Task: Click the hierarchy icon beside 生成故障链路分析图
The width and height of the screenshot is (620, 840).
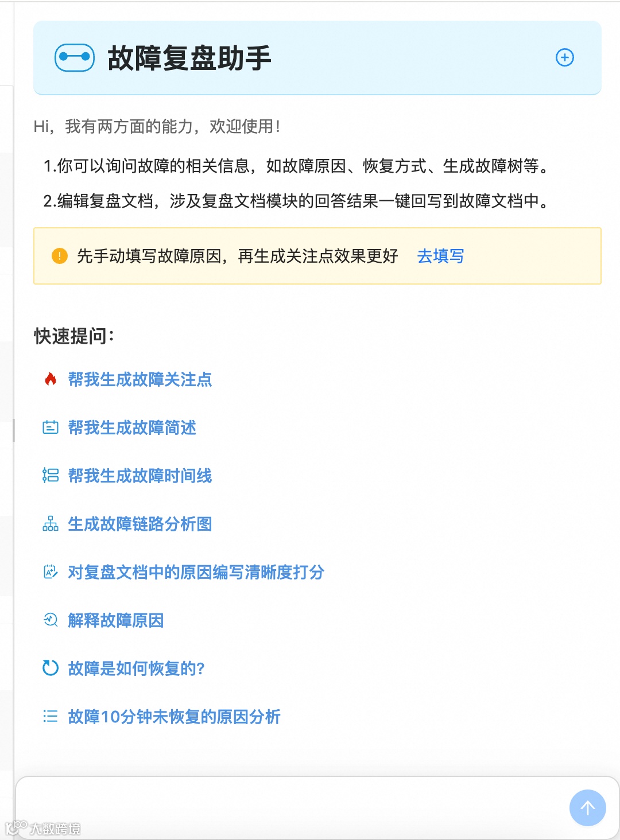Action: coord(51,523)
